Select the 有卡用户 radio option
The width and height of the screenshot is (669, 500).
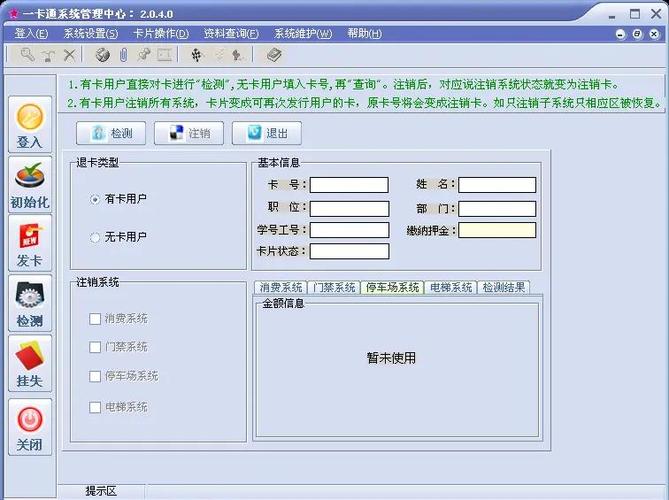click(95, 199)
